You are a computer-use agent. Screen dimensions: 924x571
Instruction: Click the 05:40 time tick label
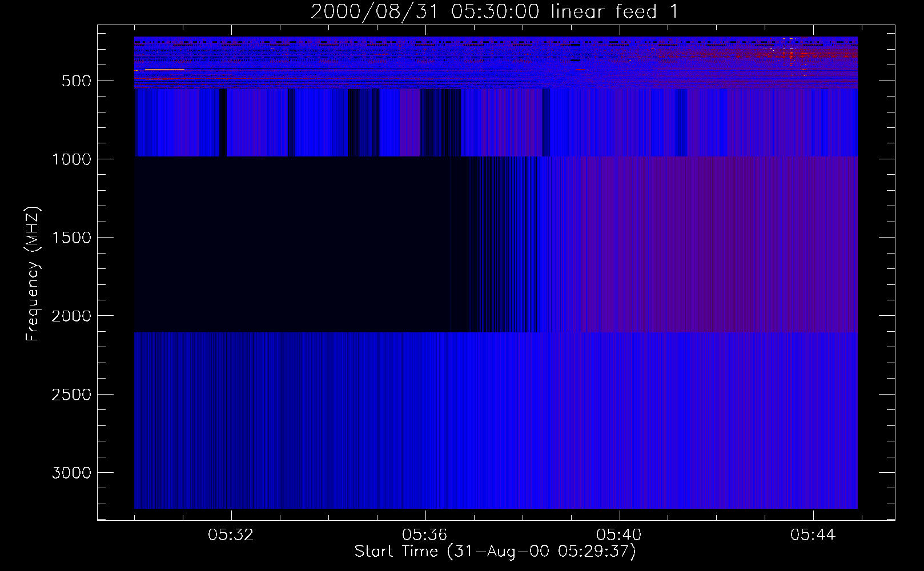coord(619,535)
